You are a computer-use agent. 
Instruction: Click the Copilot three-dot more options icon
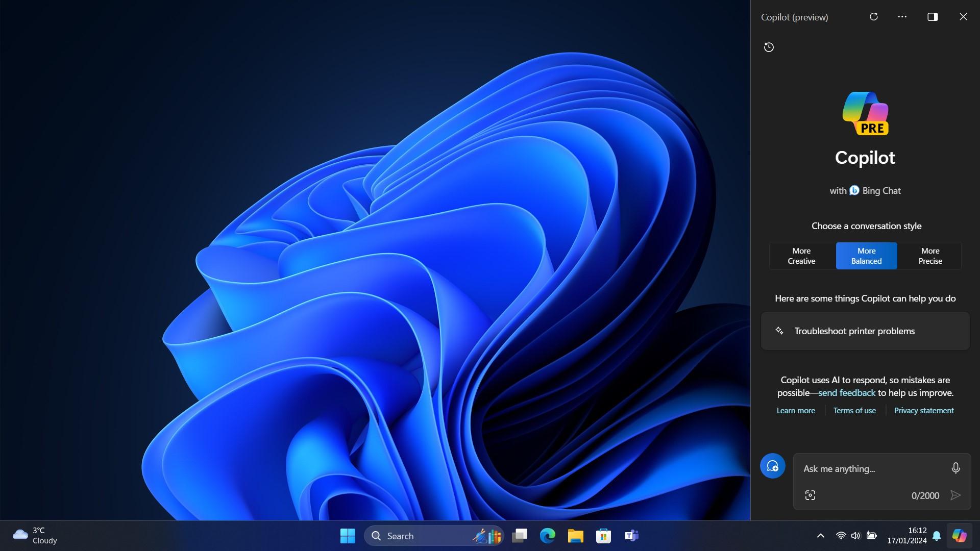[x=902, y=17]
